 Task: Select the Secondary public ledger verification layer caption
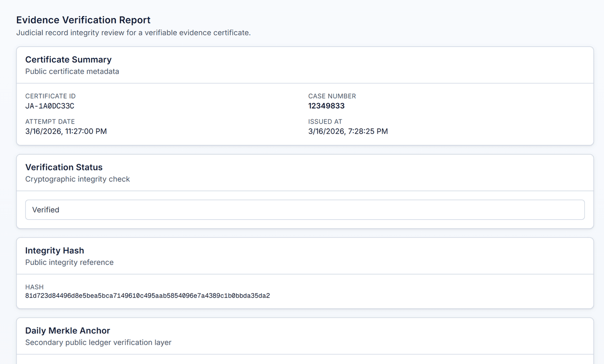[x=98, y=342]
